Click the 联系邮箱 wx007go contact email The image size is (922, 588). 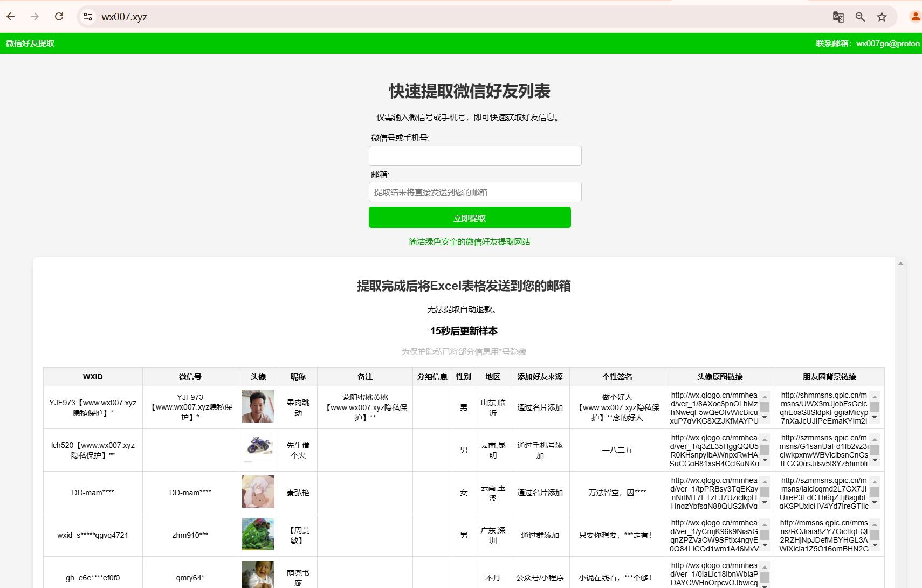click(869, 44)
